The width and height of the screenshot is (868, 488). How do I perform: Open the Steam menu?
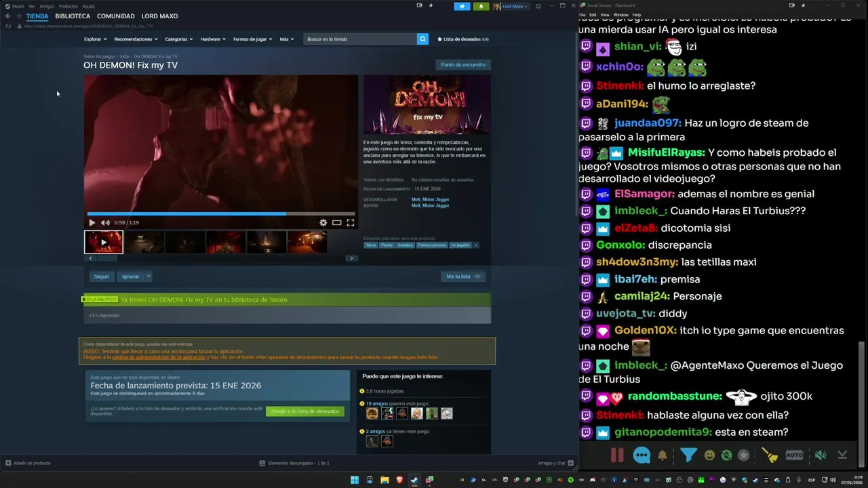click(x=15, y=6)
